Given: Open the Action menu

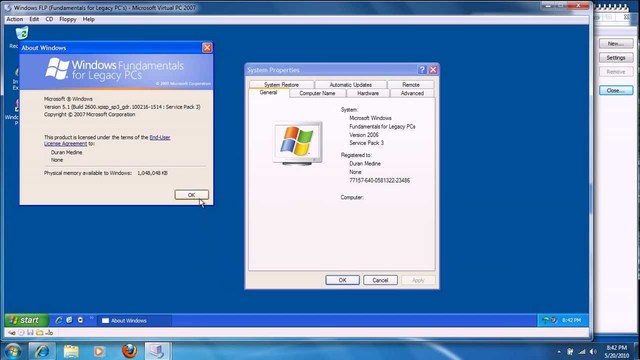Looking at the screenshot, I should coord(15,19).
